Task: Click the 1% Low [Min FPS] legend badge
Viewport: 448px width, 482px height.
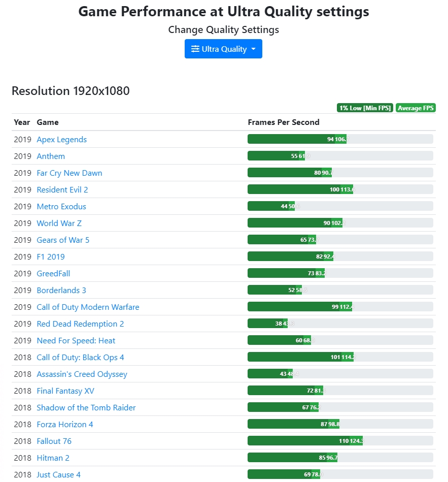Action: coord(365,108)
